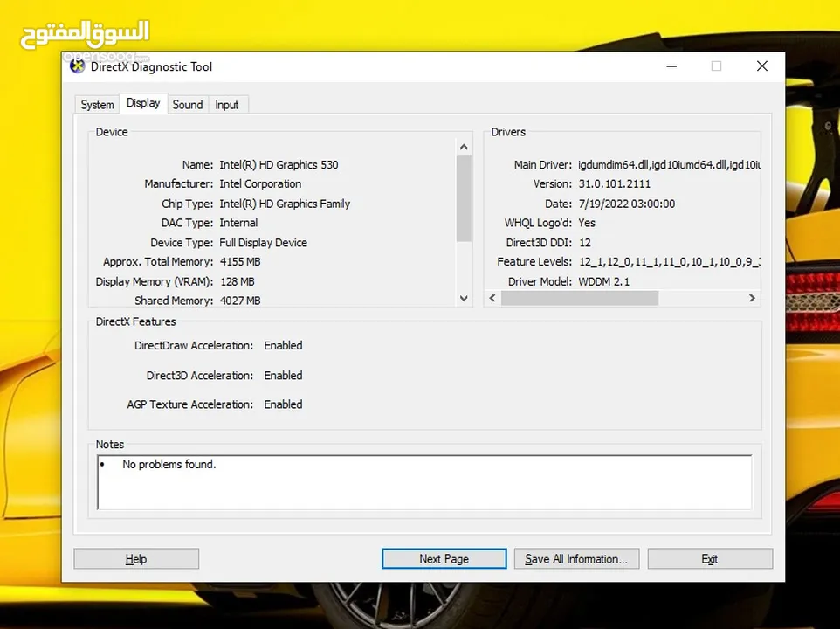
Task: Click the Direct3D DDI '12' value
Action: pyautogui.click(x=585, y=243)
